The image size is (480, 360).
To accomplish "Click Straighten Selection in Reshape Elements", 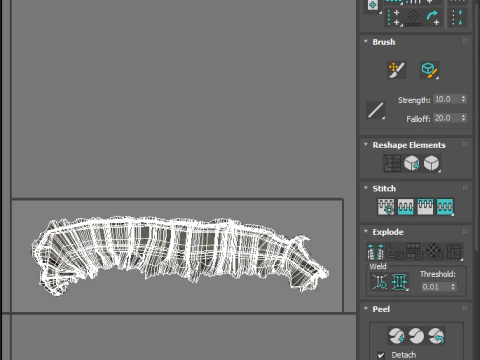I will [x=392, y=163].
